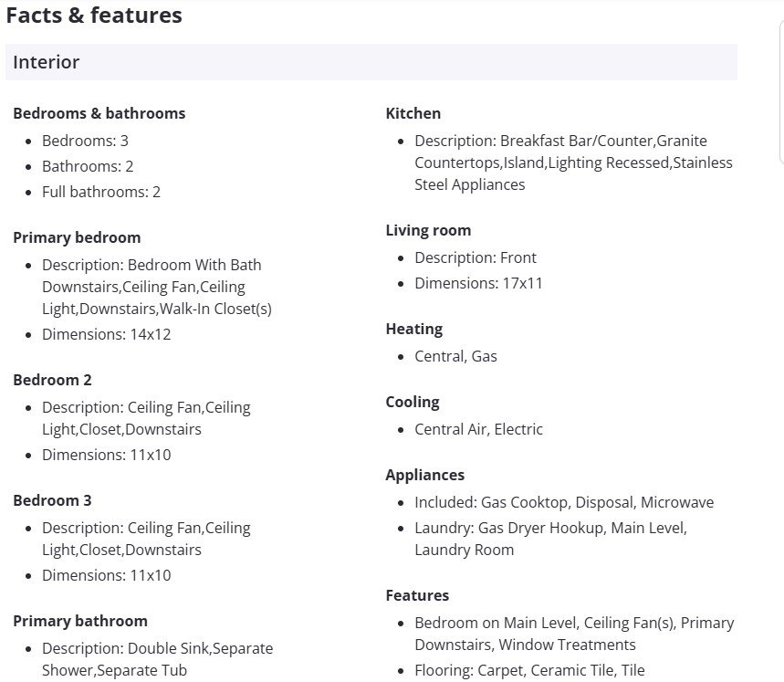
Task: Click Included: Gas Cooktop, Disposal, Microwave
Action: point(564,502)
